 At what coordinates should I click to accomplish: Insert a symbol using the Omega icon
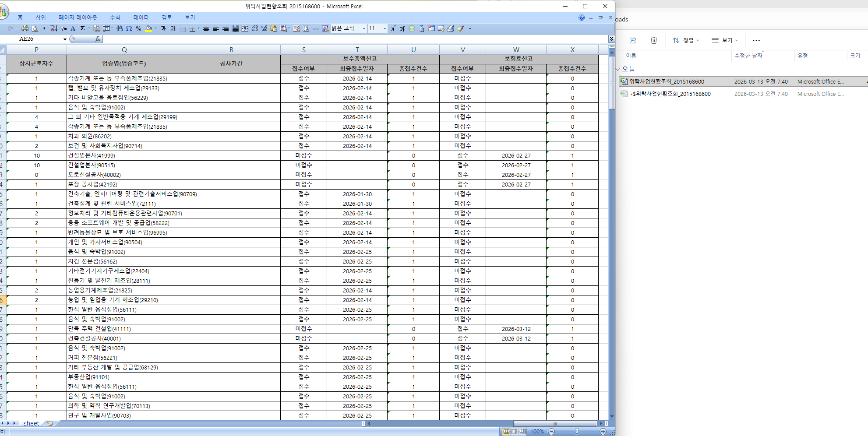pyautogui.click(x=129, y=28)
